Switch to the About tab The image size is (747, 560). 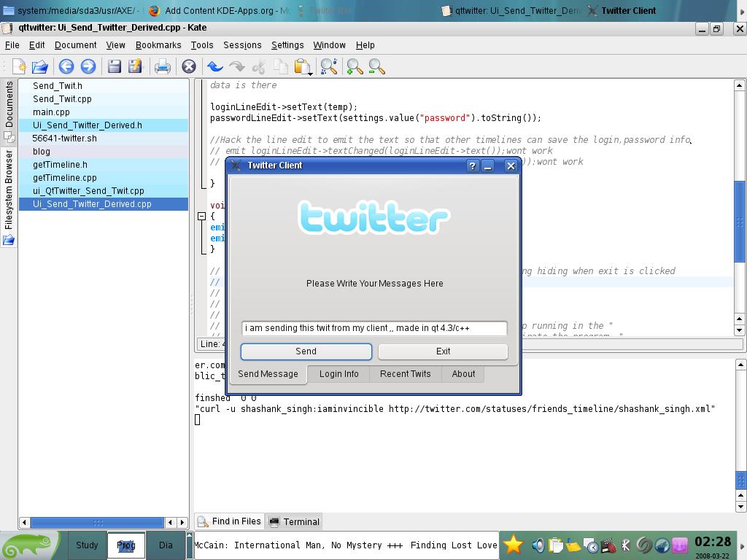tap(463, 374)
